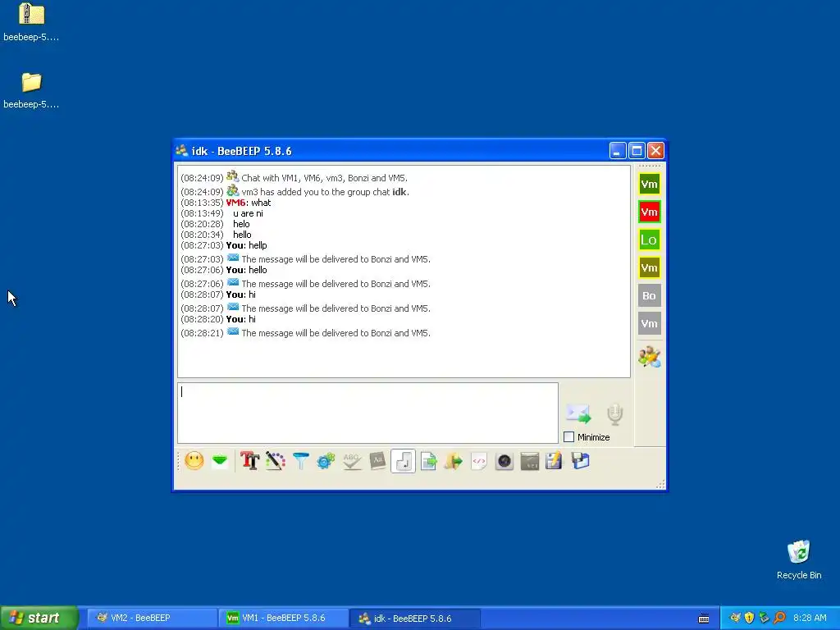Click the 08:28:21 delivery notice line
The width and height of the screenshot is (840, 630).
305,333
